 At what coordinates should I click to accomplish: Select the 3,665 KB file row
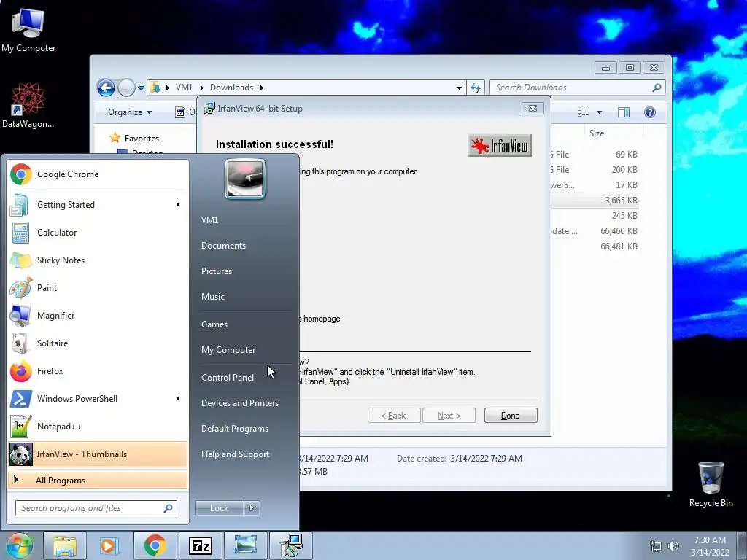pyautogui.click(x=595, y=201)
